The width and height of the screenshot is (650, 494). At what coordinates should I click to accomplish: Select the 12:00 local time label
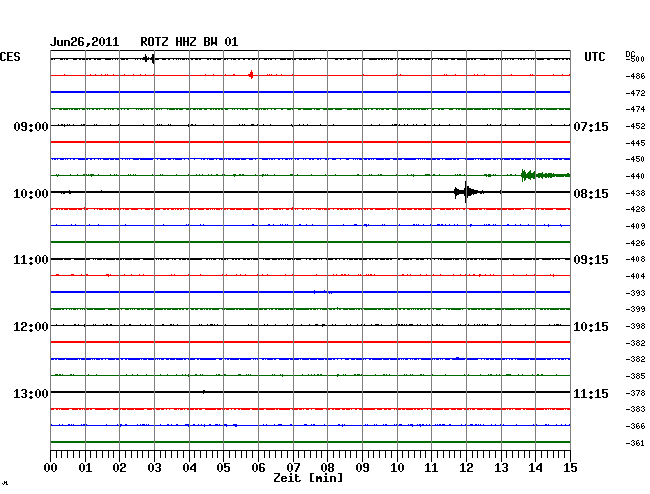[31, 327]
